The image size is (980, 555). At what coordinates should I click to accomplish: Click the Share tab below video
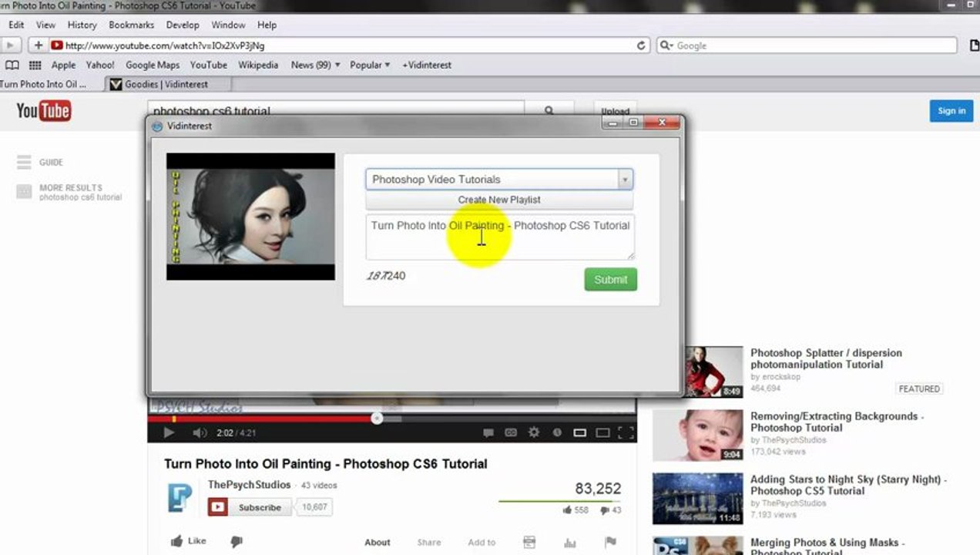pos(429,543)
